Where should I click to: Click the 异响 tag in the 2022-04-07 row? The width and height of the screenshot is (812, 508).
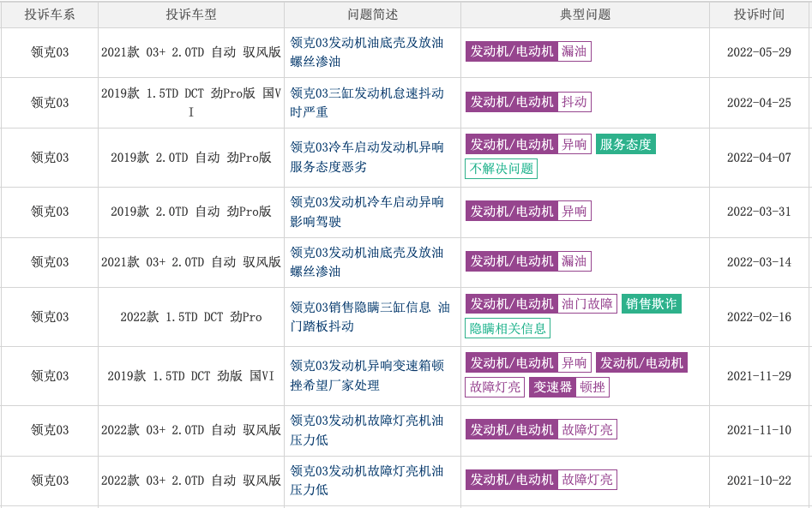(x=574, y=144)
